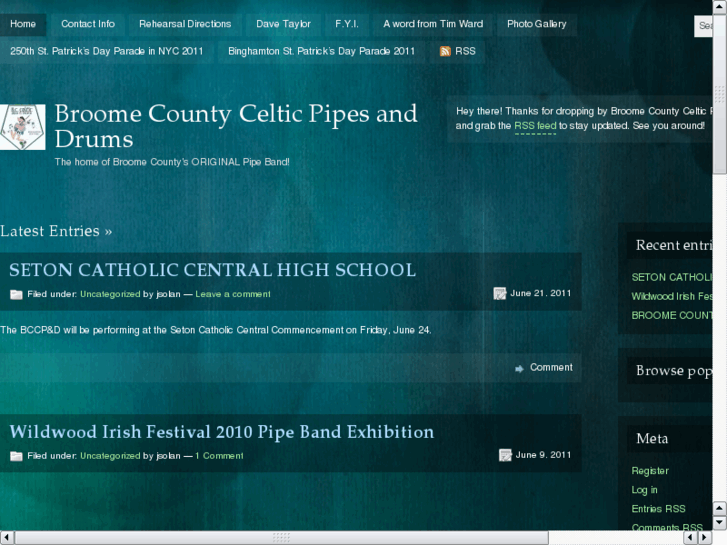Click the Latest Entries heading
This screenshot has width=727, height=545.
click(x=56, y=231)
